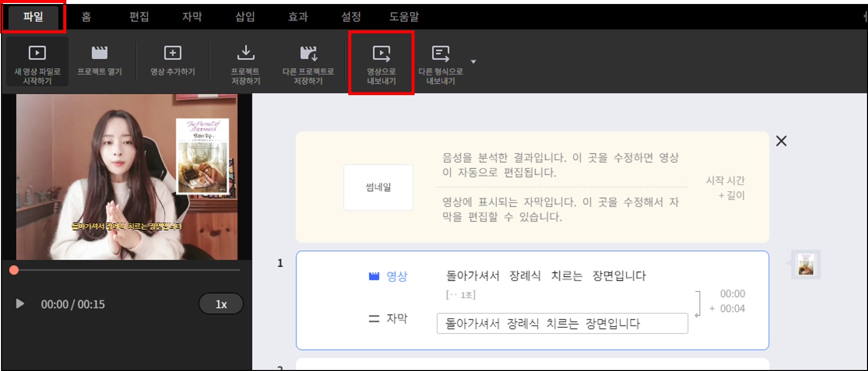Viewport: 868px width, 371px height.
Task: Edit the 자막 text field of clip 1
Action: coord(563,324)
